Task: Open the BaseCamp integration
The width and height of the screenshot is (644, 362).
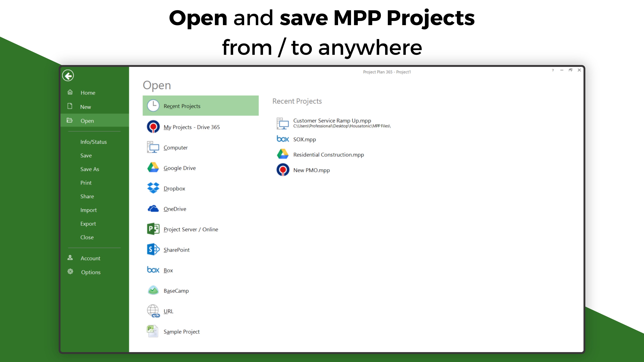Action: pos(176,291)
